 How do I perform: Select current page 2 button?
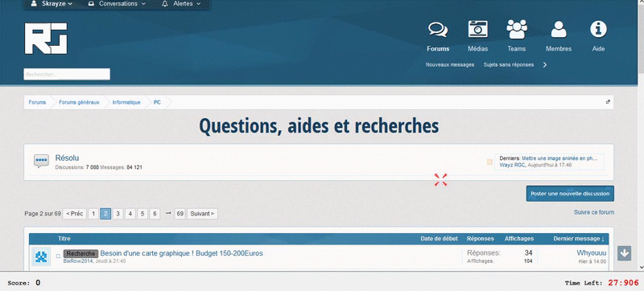tap(105, 214)
